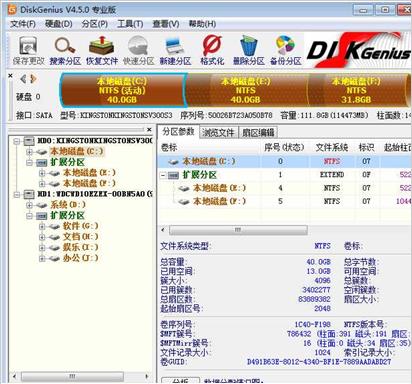
Task: Open the 文件(F) menu
Action: [x=23, y=24]
